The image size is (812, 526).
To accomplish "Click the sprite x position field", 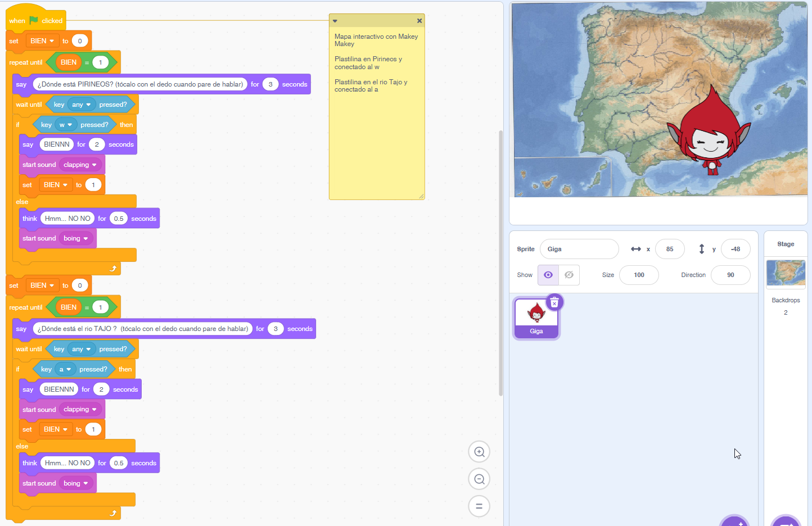I will pos(669,249).
